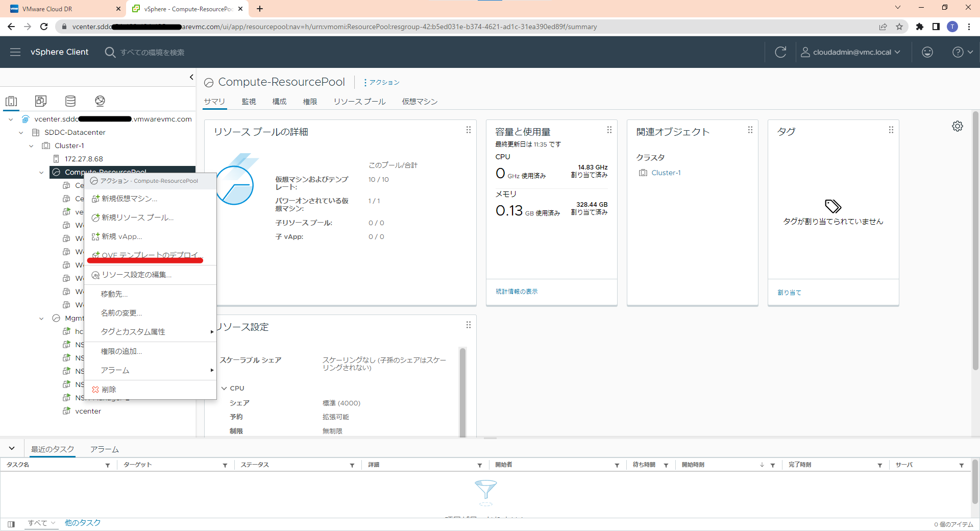
Task: Click the resource settings card scrollbar
Action: tap(462, 392)
